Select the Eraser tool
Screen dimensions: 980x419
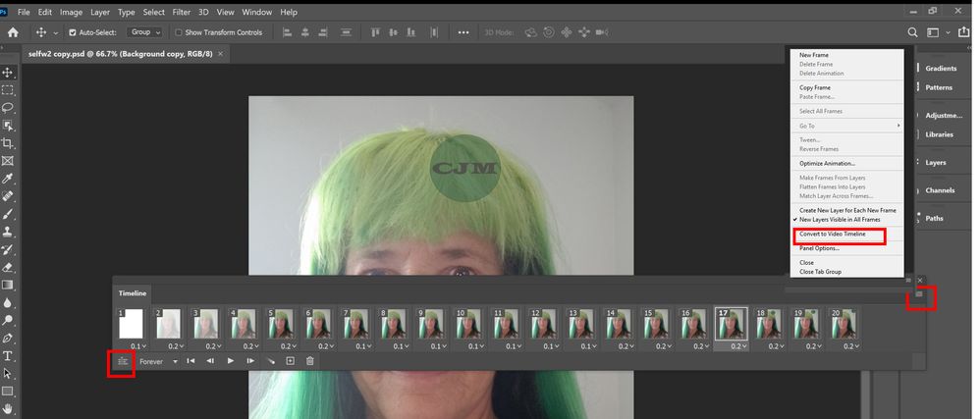8,267
